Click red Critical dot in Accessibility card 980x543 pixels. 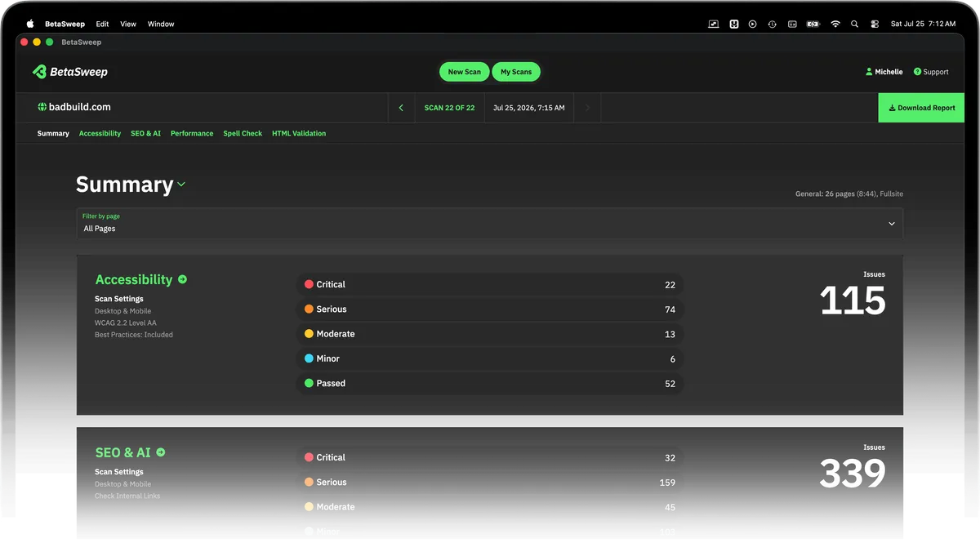pos(309,284)
